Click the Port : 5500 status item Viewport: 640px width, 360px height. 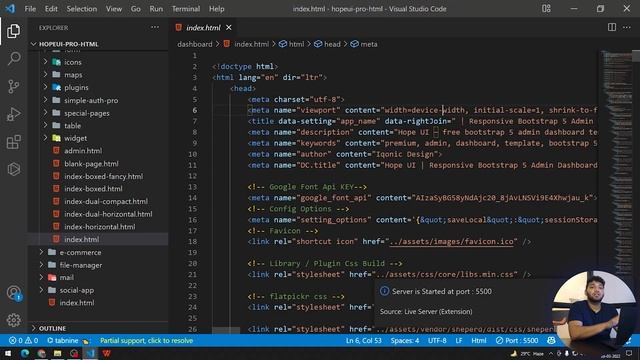coord(517,340)
